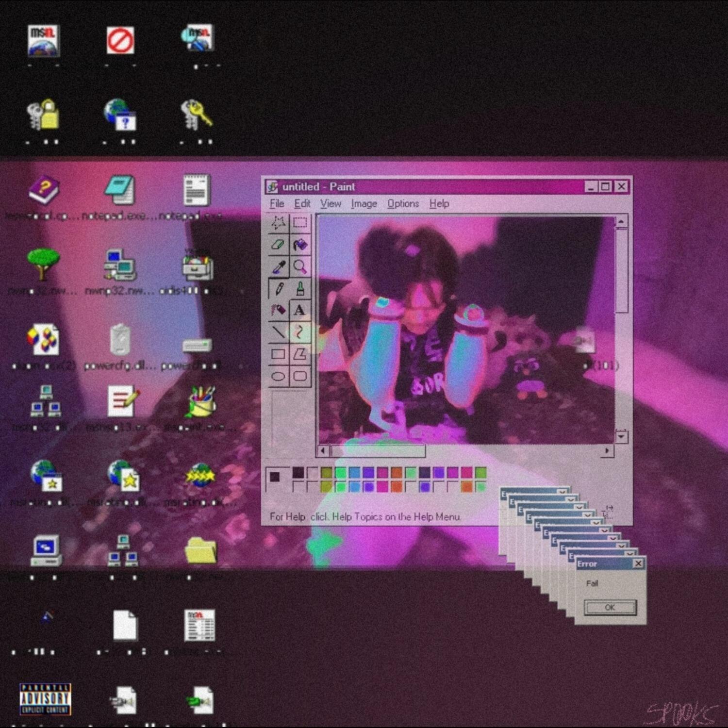
Task: Choose the Airbrush spray can tool
Action: [x=278, y=310]
